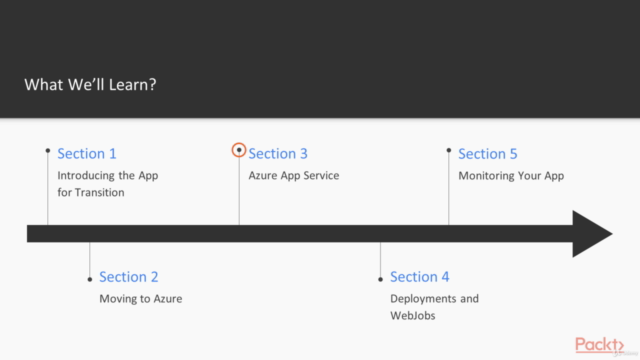Select the 'Section 1' heading
This screenshot has height=360, width=640.
[87, 154]
